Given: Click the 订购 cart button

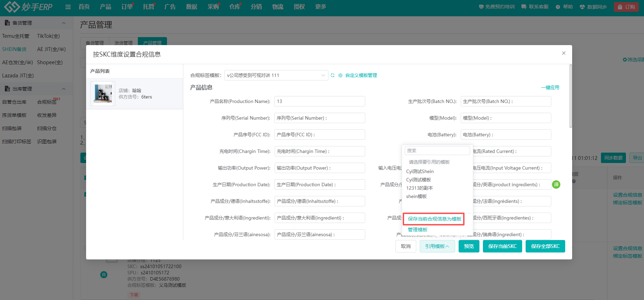Looking at the screenshot, I should 626,7.
